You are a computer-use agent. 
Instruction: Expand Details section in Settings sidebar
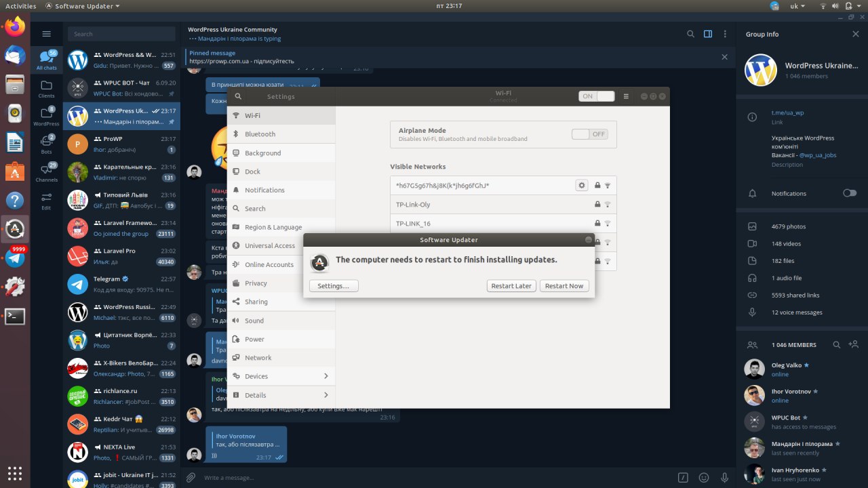coord(281,395)
